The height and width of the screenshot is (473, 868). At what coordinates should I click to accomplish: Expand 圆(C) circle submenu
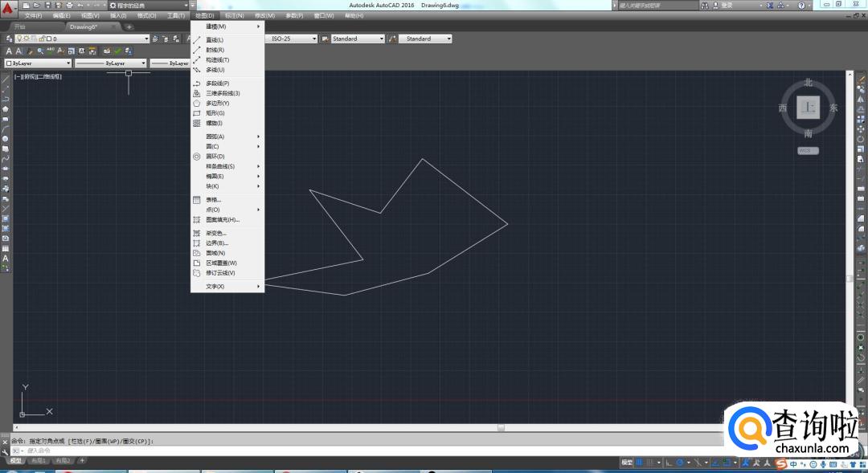[227, 146]
